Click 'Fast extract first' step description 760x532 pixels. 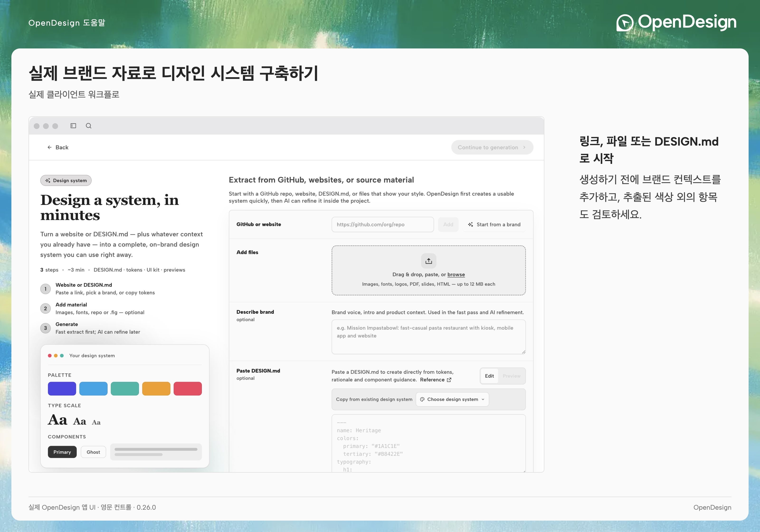[98, 332]
